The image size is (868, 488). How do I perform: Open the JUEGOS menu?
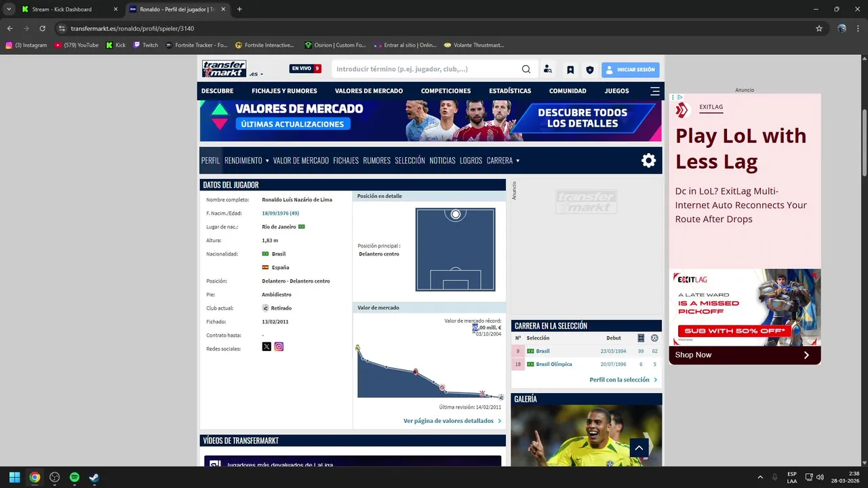coord(616,91)
